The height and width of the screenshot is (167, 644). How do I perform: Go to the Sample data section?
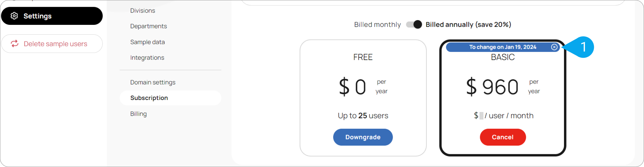(147, 42)
